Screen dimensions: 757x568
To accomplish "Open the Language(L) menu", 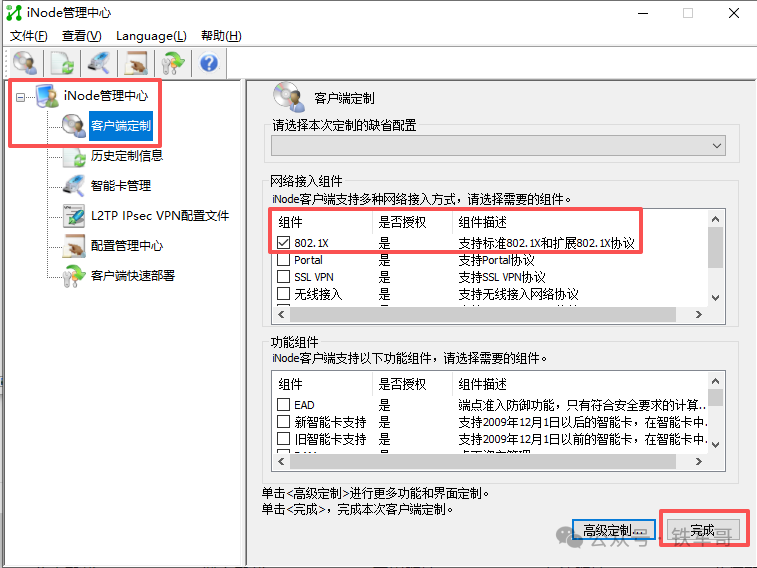I will click(x=151, y=36).
